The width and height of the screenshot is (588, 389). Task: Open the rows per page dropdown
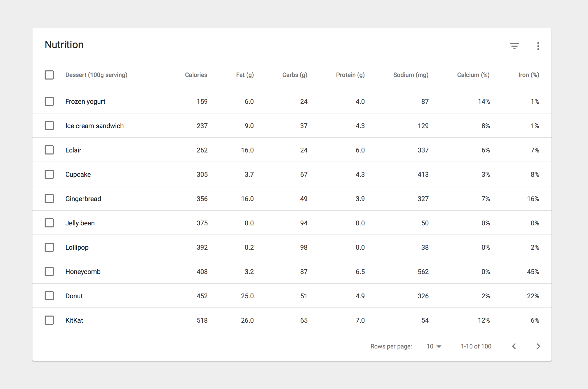tap(434, 346)
